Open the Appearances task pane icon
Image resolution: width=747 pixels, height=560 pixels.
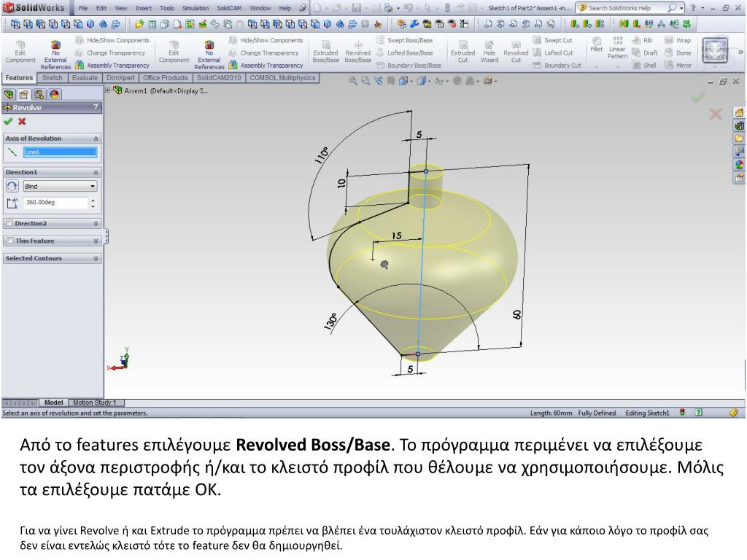[739, 165]
